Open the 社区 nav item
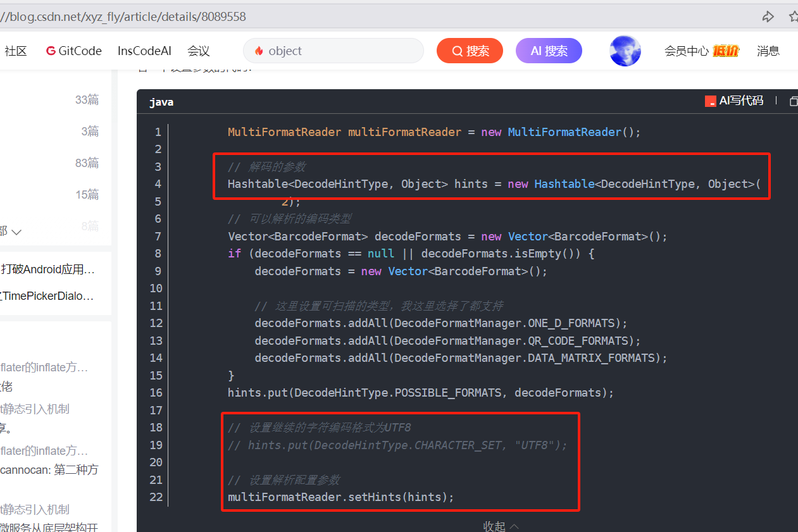798x532 pixels. (16, 51)
